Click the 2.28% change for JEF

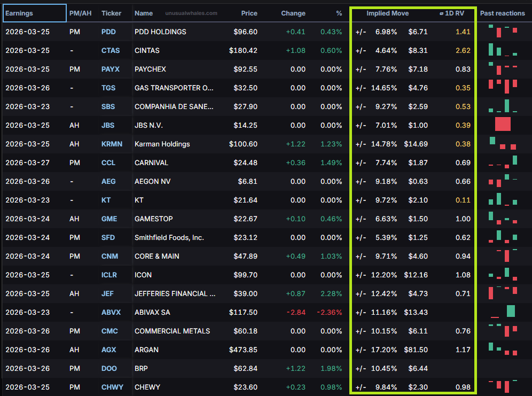pos(331,293)
